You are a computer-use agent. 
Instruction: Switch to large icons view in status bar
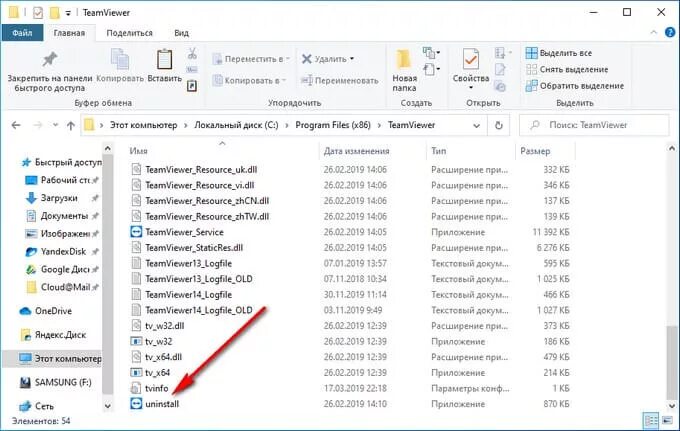(667, 421)
